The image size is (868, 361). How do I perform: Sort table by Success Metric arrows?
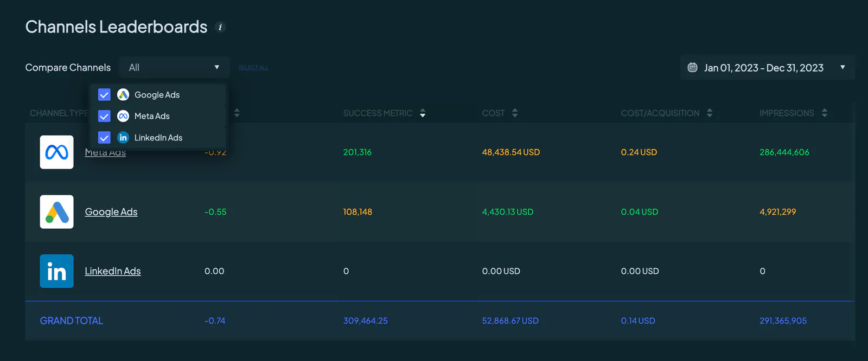click(423, 113)
